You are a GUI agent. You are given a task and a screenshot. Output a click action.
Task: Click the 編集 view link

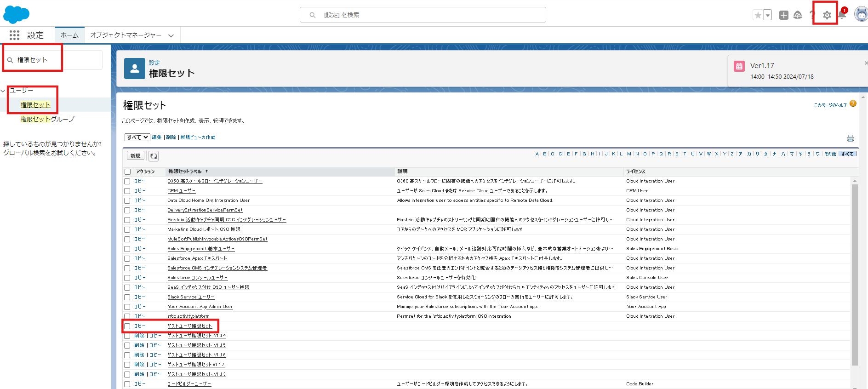[157, 137]
